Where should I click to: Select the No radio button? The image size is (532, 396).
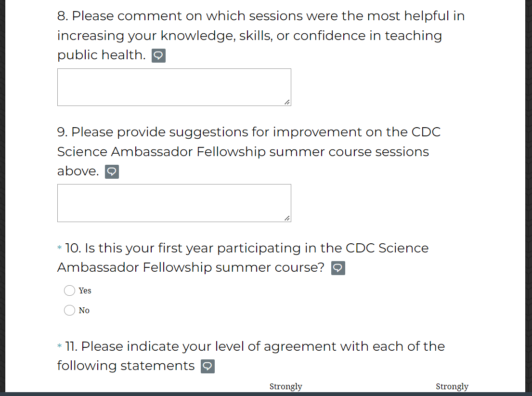(69, 310)
